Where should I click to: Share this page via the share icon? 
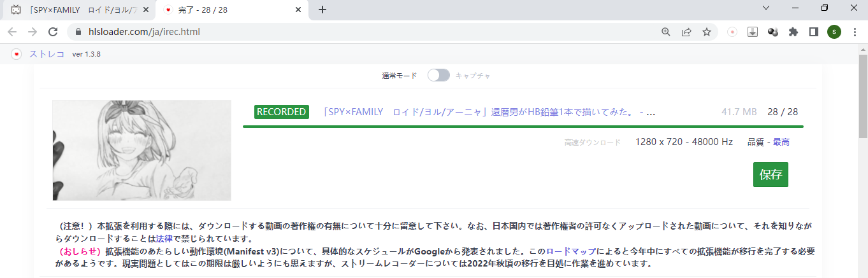[x=686, y=32]
